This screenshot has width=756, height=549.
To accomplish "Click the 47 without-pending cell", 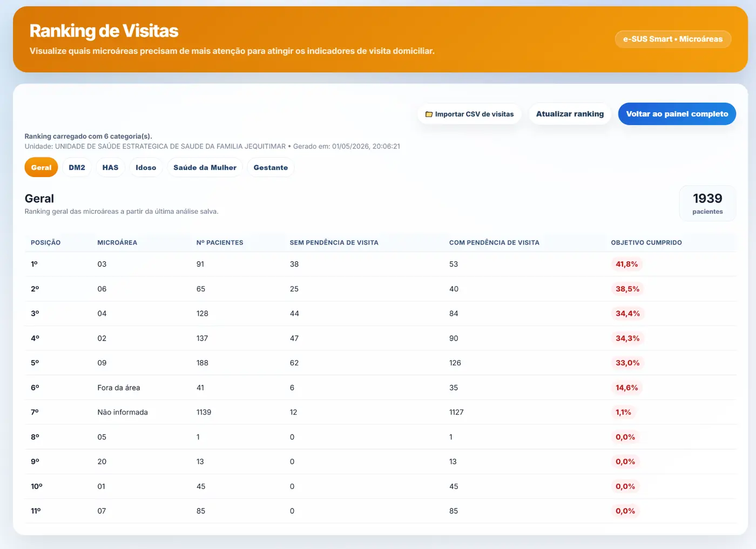I will [294, 338].
